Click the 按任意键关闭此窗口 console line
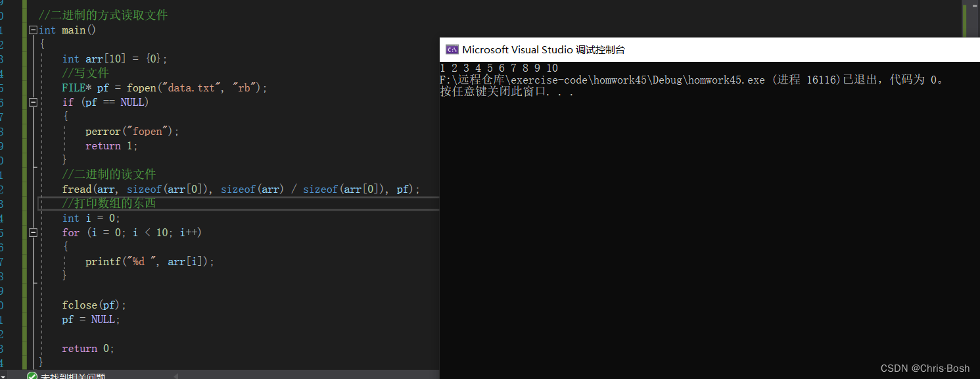The width and height of the screenshot is (980, 379). (507, 92)
